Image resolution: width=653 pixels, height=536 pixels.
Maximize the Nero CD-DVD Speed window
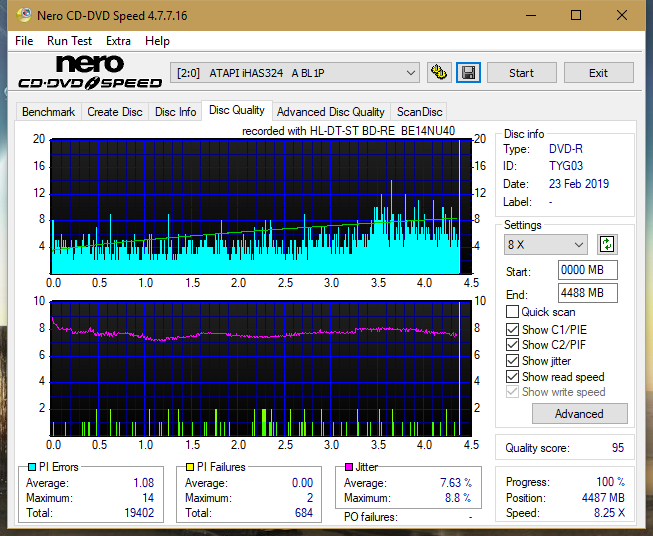(x=576, y=15)
